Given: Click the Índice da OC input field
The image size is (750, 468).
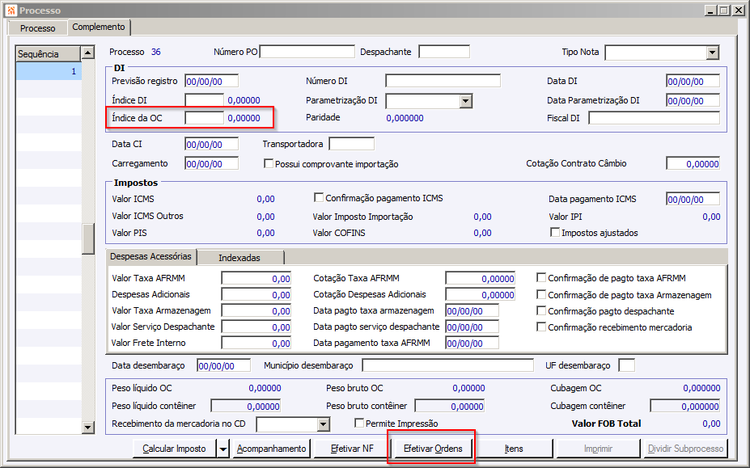Looking at the screenshot, I should (204, 118).
